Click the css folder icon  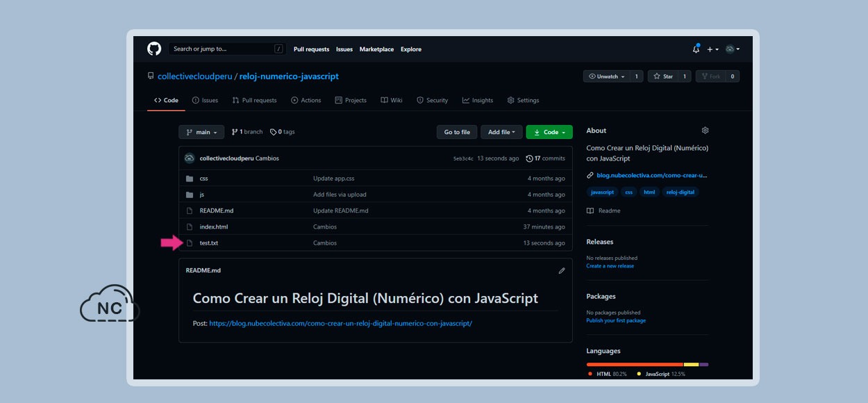(x=190, y=179)
